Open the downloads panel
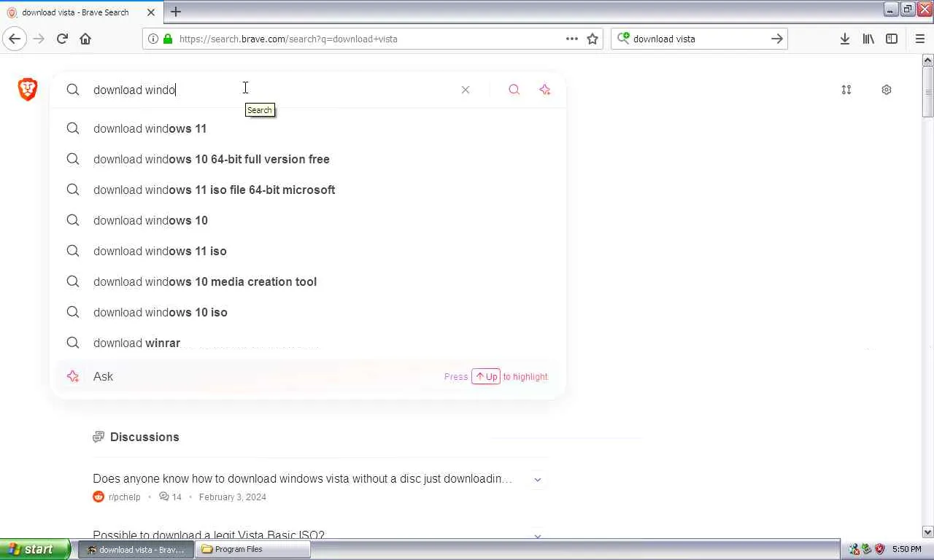Viewport: 934px width, 560px height. tap(845, 39)
